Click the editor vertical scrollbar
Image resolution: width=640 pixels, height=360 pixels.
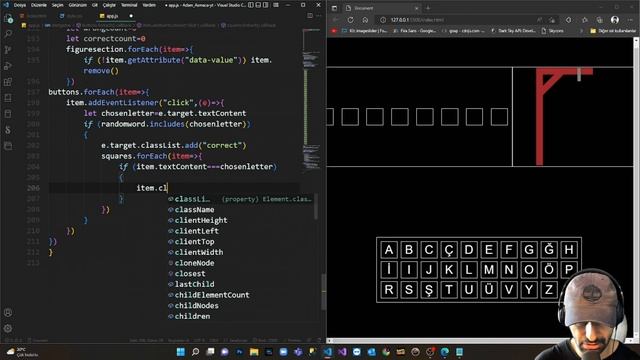coord(324,292)
